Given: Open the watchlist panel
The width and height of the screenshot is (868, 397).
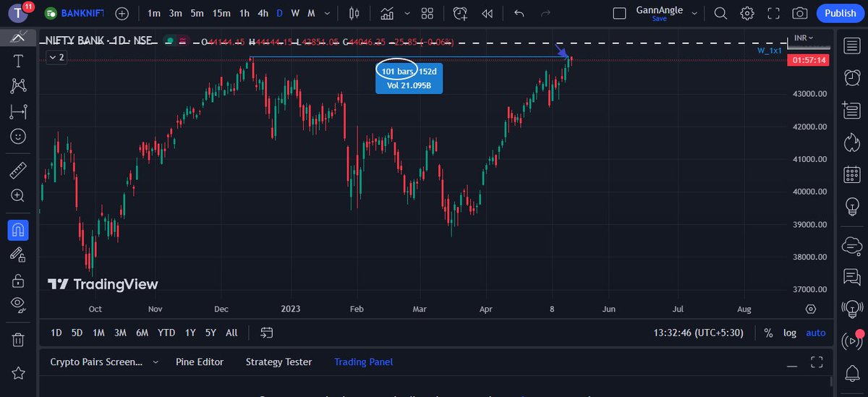Looking at the screenshot, I should (x=851, y=46).
